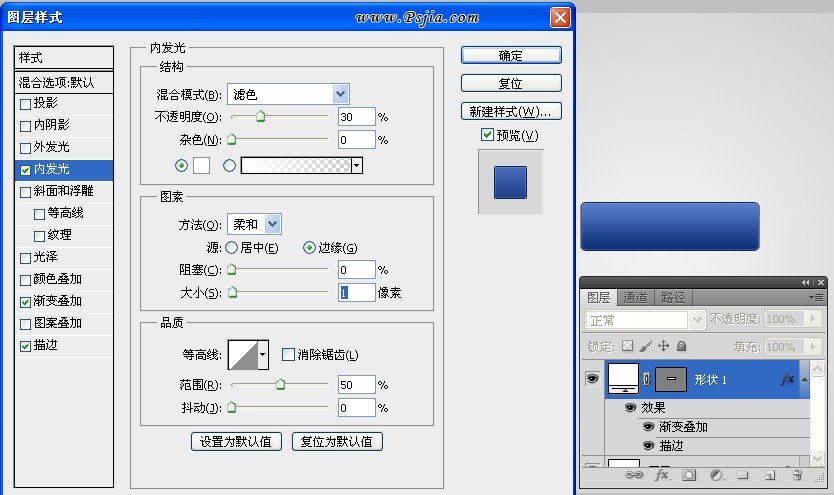
Task: Click the add layer style fx icon
Action: 660,475
